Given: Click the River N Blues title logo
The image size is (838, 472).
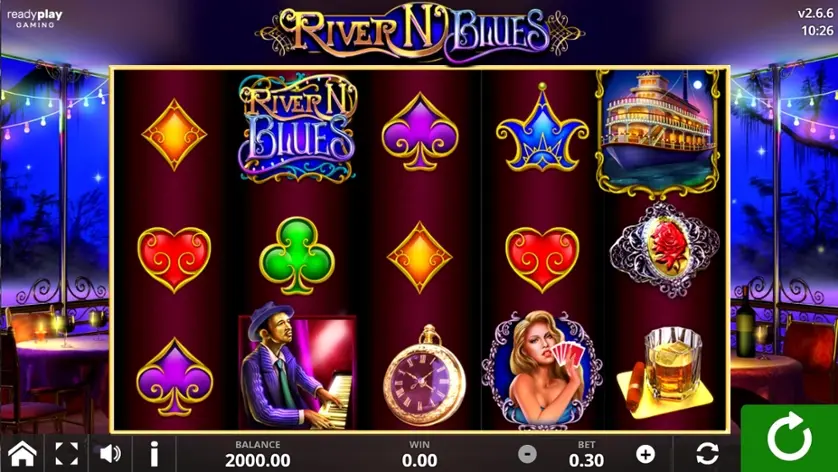Looking at the screenshot, I should coord(420,32).
